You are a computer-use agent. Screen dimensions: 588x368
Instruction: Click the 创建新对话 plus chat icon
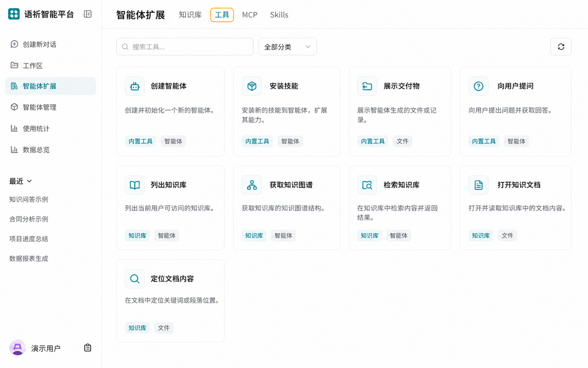[x=14, y=44]
